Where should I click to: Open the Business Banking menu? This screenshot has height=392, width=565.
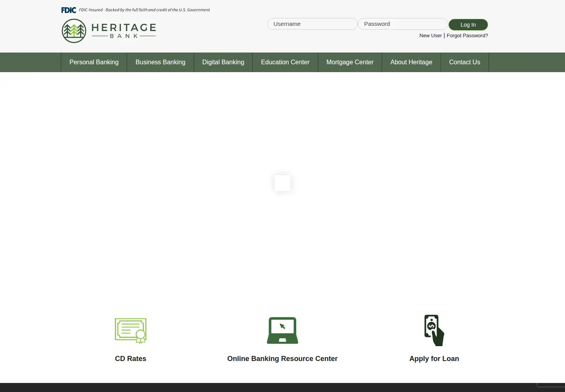[x=160, y=62]
